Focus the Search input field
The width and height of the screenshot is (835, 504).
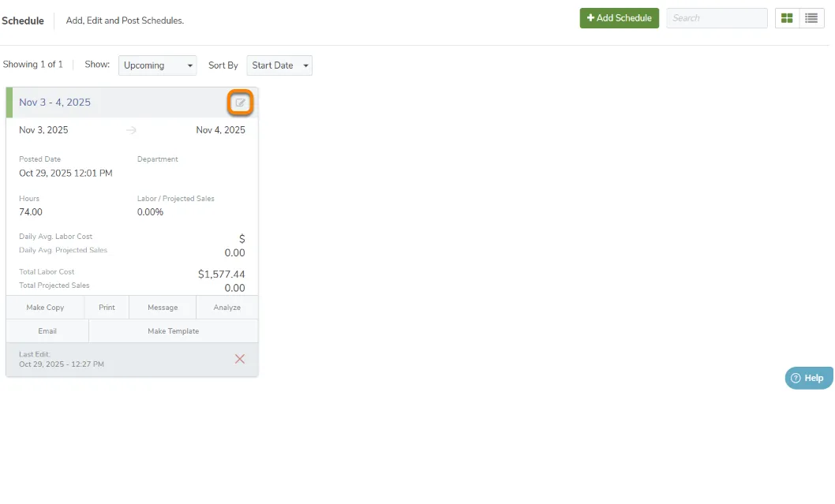coord(717,18)
